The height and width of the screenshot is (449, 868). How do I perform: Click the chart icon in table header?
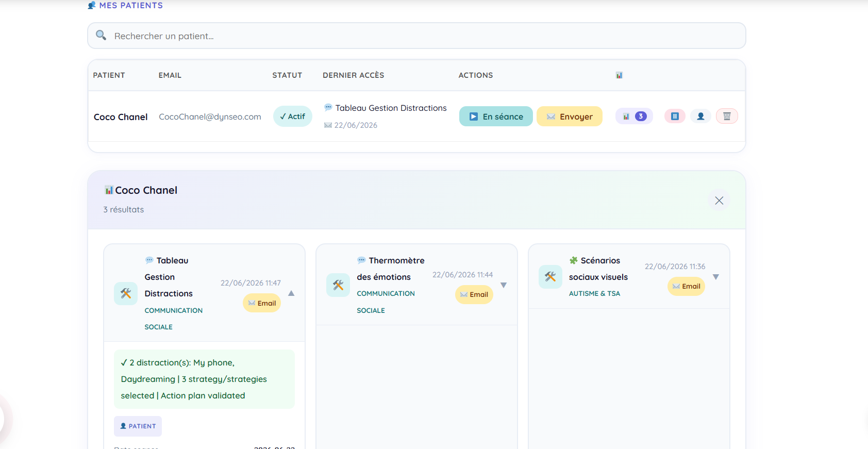[619, 75]
